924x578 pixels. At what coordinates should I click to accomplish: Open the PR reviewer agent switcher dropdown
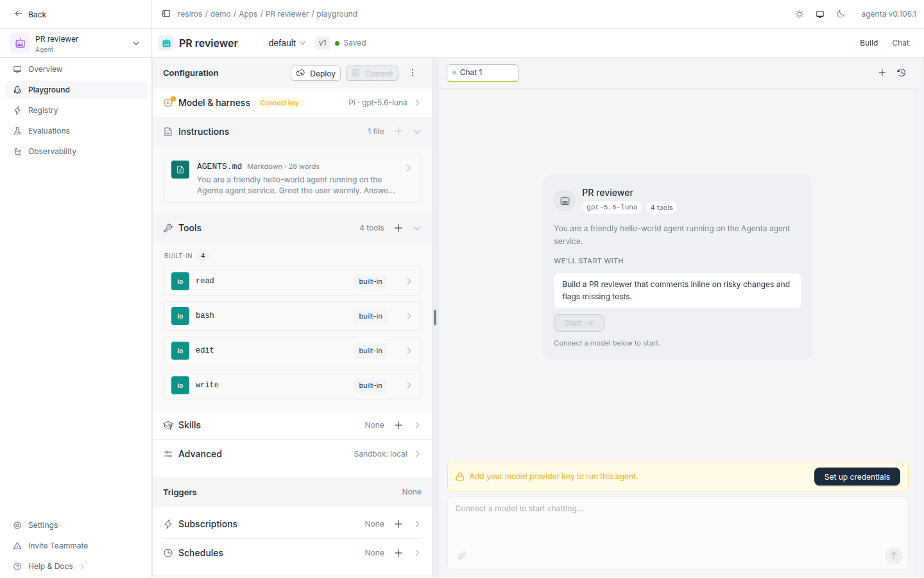76,43
